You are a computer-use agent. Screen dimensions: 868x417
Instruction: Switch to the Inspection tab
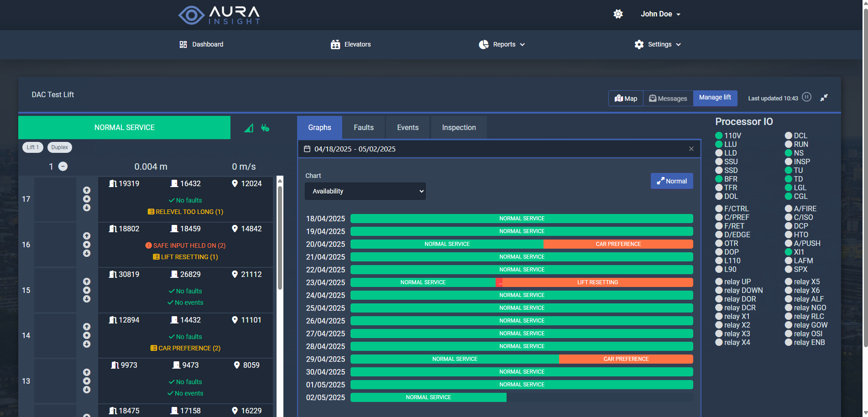click(x=459, y=128)
